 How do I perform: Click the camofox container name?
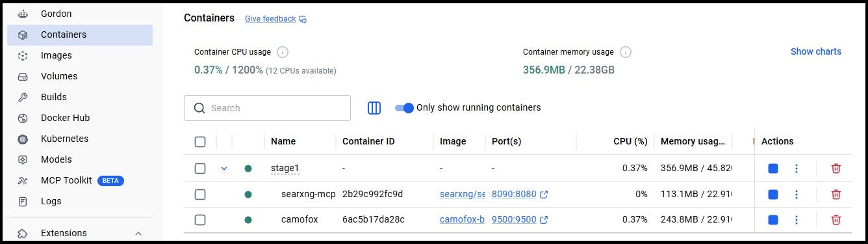[300, 219]
